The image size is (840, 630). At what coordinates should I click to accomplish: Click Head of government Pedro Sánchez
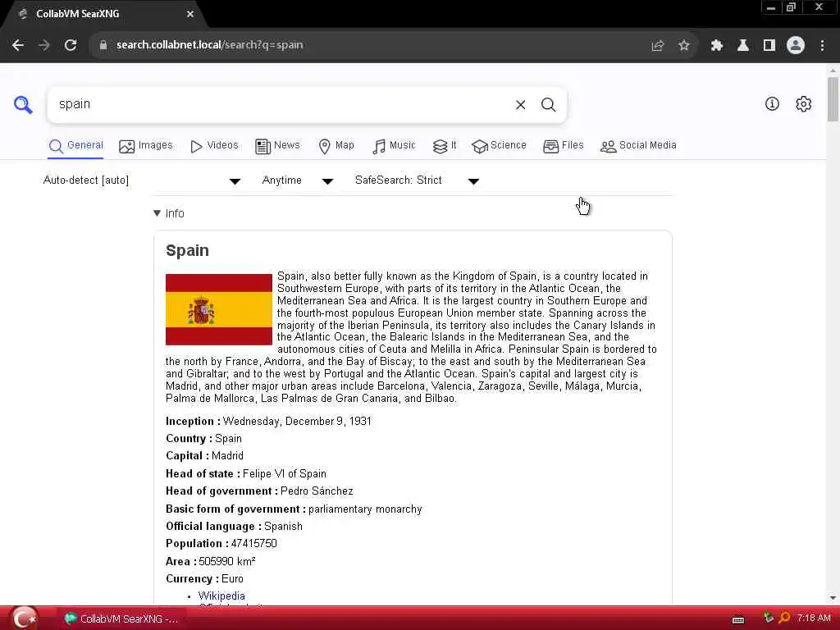tap(317, 491)
